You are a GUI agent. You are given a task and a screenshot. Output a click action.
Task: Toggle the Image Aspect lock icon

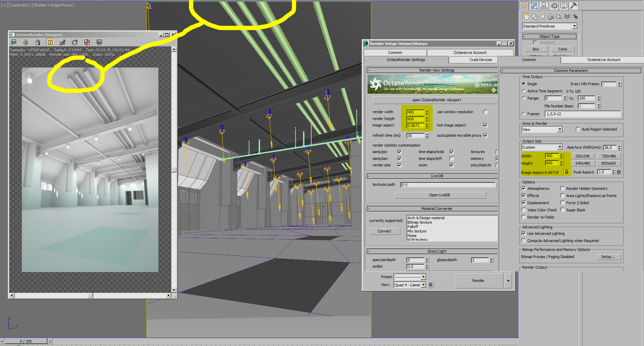click(x=567, y=172)
